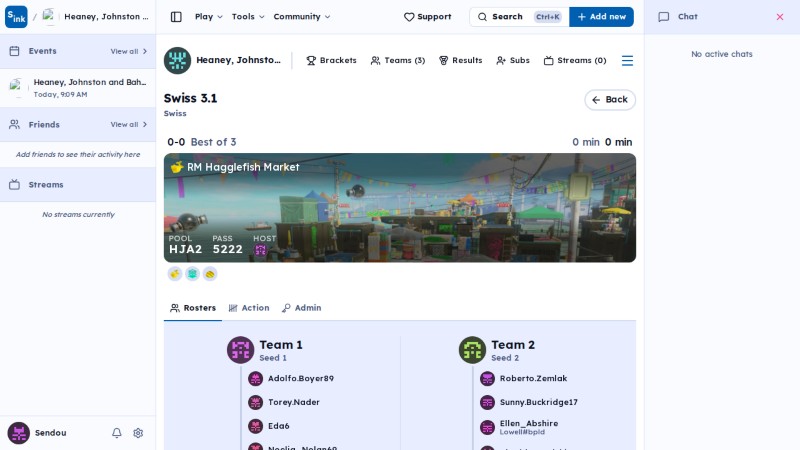The image size is (800, 450).
Task: Open settings gear icon
Action: (x=138, y=433)
